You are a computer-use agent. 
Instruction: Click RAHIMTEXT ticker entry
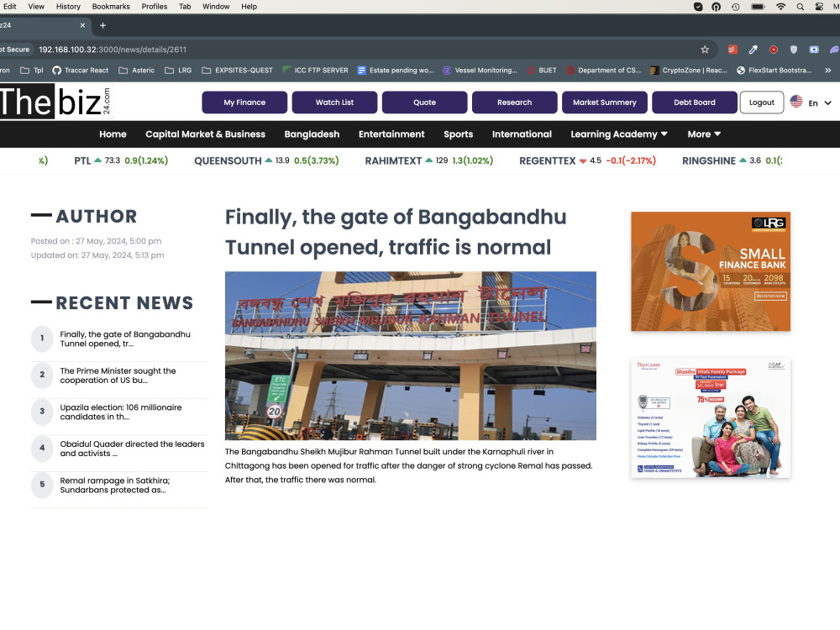[x=429, y=160]
